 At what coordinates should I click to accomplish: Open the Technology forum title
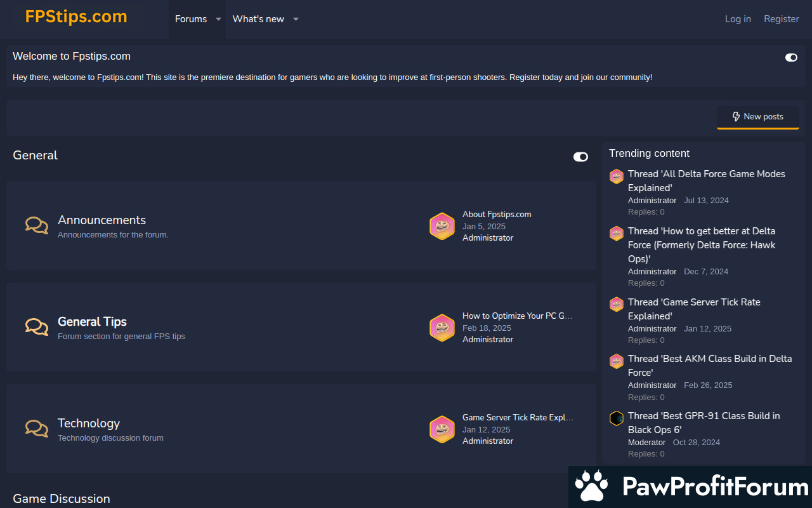[89, 424]
